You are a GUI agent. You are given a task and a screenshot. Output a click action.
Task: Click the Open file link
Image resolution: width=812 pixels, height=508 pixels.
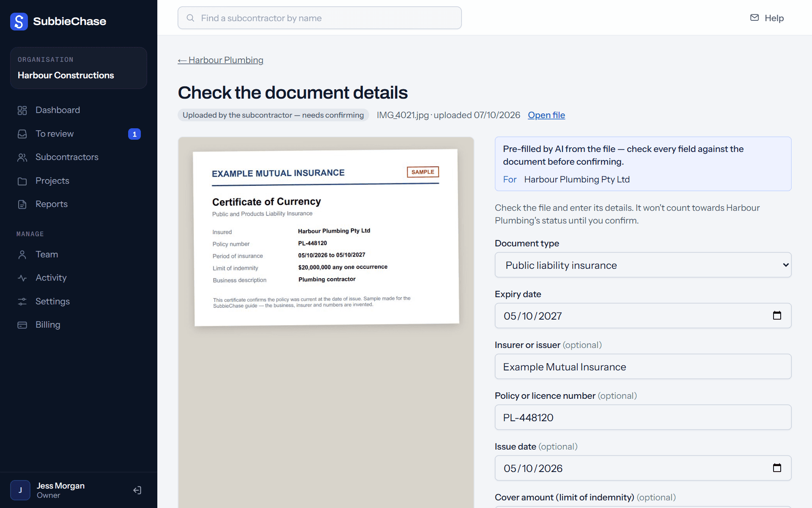[546, 115]
